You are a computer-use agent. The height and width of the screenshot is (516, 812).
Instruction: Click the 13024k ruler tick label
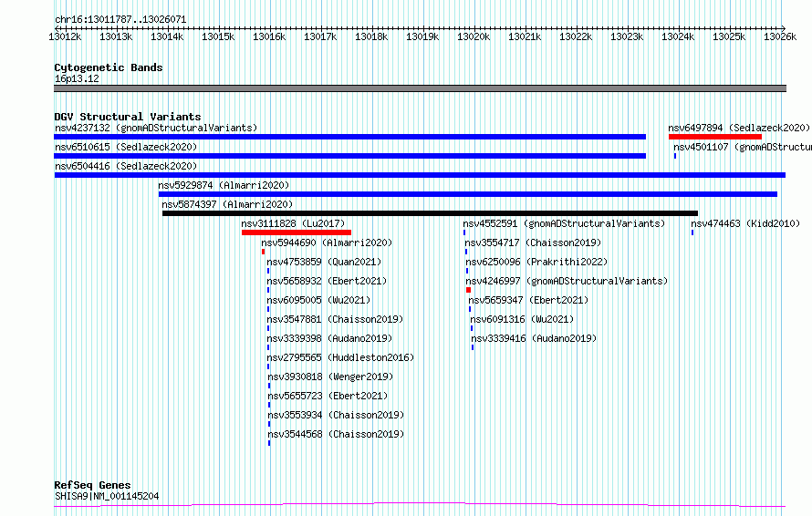678,36
